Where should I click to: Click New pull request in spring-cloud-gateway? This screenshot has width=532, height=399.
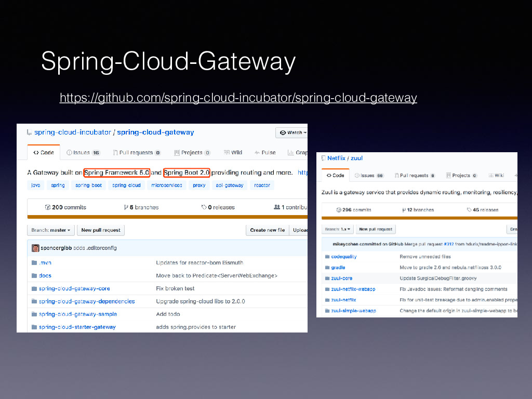101,230
